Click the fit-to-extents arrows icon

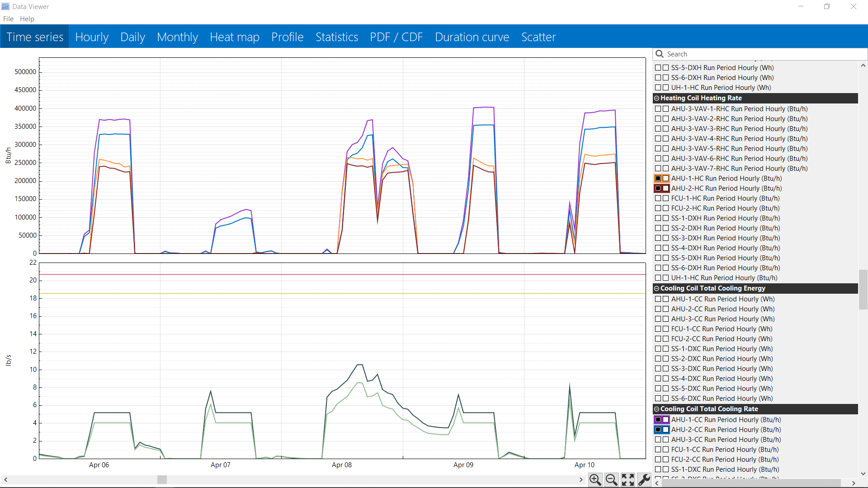[627, 479]
